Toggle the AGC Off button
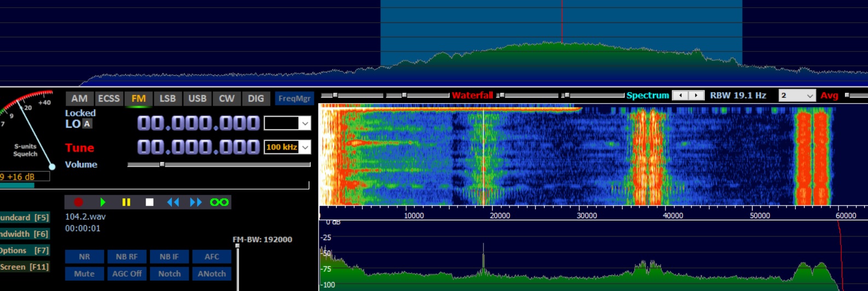The image size is (868, 291). click(126, 273)
